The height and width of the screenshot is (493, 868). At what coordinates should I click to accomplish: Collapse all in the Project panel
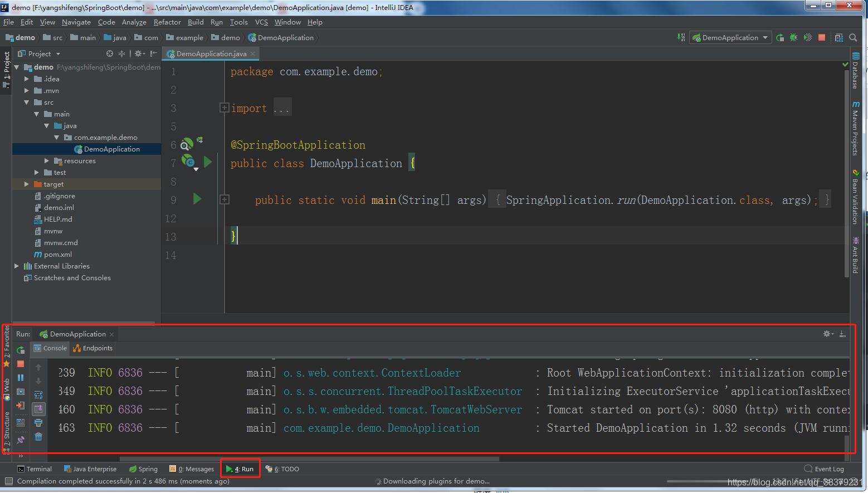click(x=121, y=53)
